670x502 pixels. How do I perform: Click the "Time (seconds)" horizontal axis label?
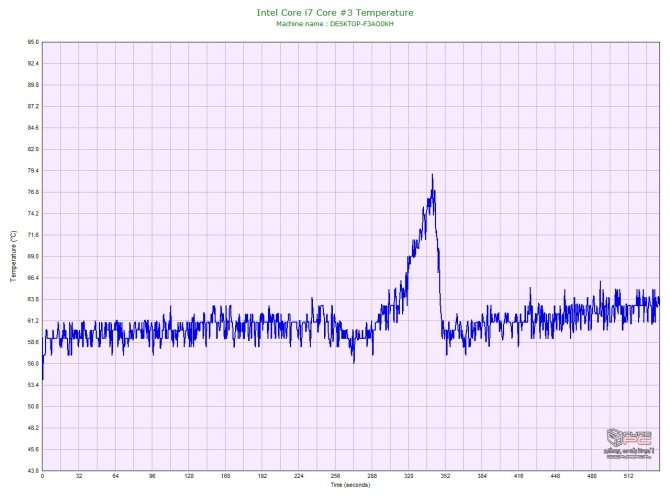(x=350, y=485)
